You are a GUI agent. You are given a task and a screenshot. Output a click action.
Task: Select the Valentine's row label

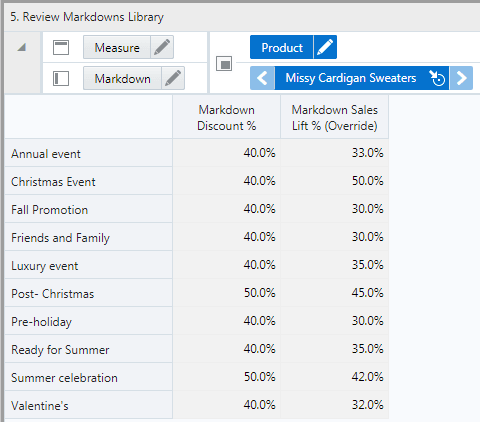pos(40,406)
